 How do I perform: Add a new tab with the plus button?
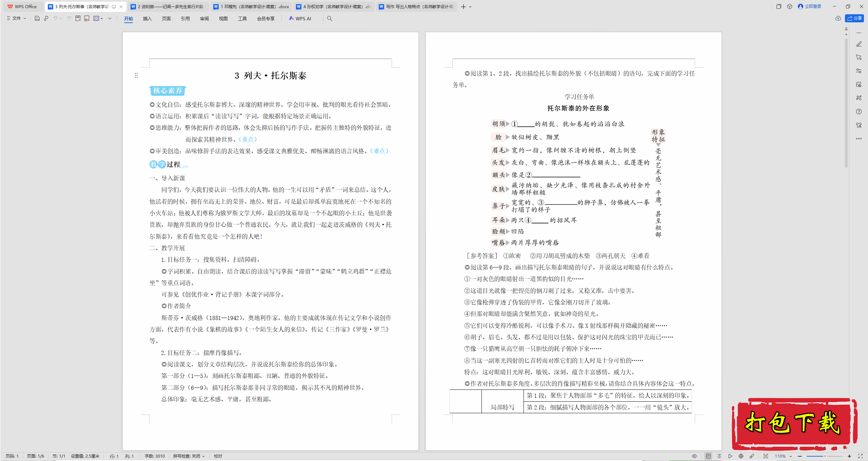[463, 7]
